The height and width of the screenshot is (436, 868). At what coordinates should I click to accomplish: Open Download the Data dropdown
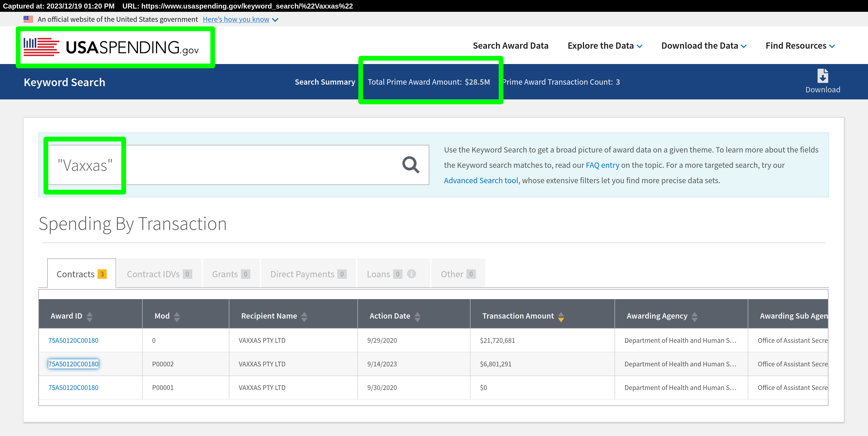[x=703, y=46]
